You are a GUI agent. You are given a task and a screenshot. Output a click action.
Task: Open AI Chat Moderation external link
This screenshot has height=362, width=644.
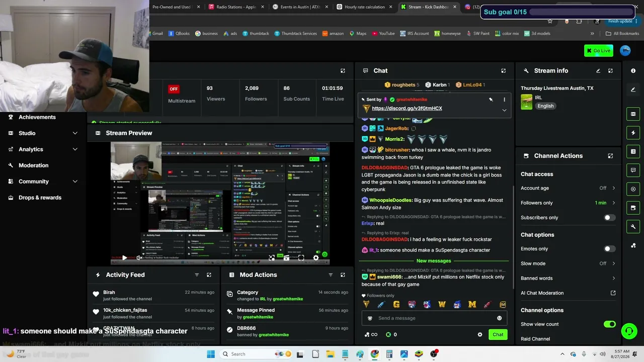point(613,293)
